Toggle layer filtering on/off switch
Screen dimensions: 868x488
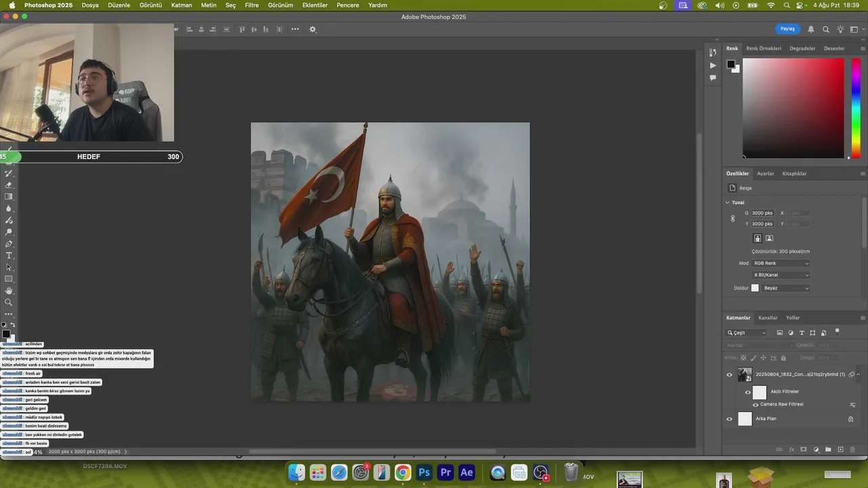[837, 331]
